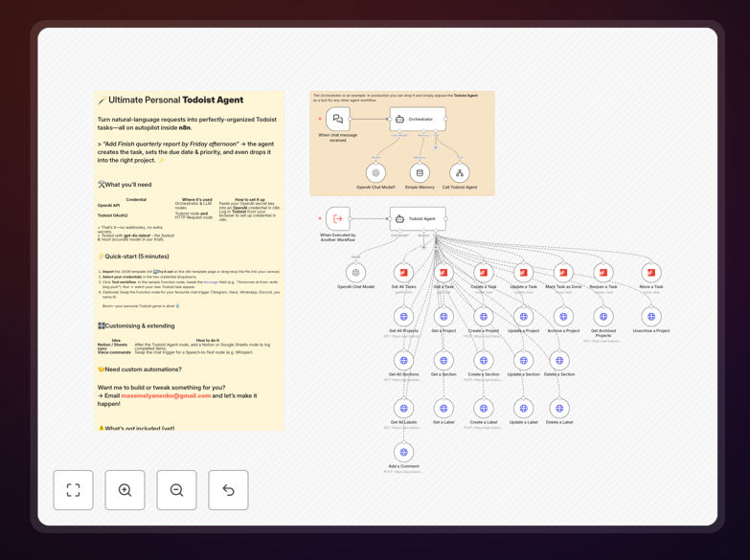Select the 'When chat message received' trigger node

pos(338,119)
